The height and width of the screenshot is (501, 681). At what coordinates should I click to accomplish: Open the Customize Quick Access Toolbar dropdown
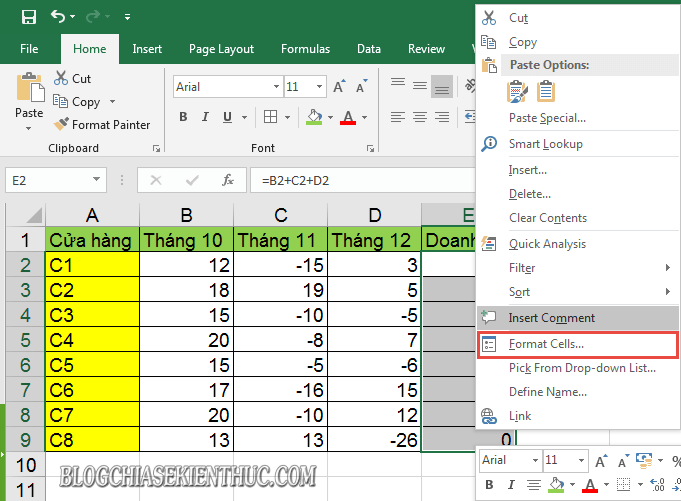tap(127, 17)
